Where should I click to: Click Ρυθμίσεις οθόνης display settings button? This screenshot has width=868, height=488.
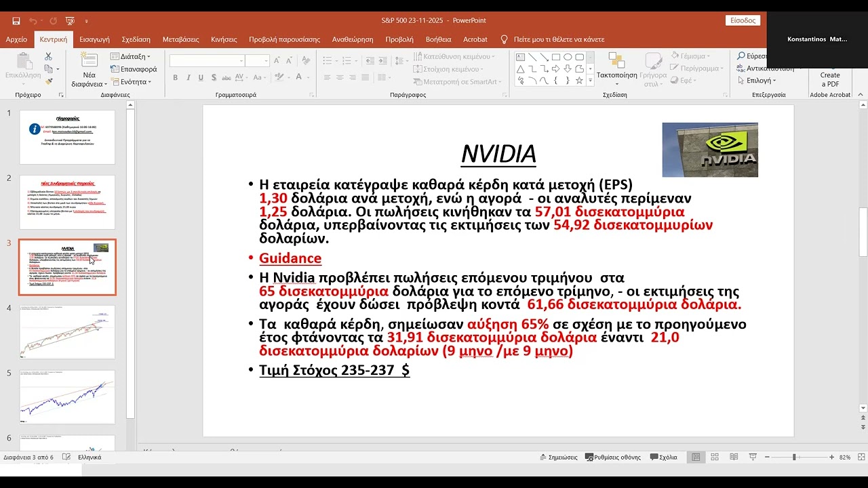tap(612, 457)
